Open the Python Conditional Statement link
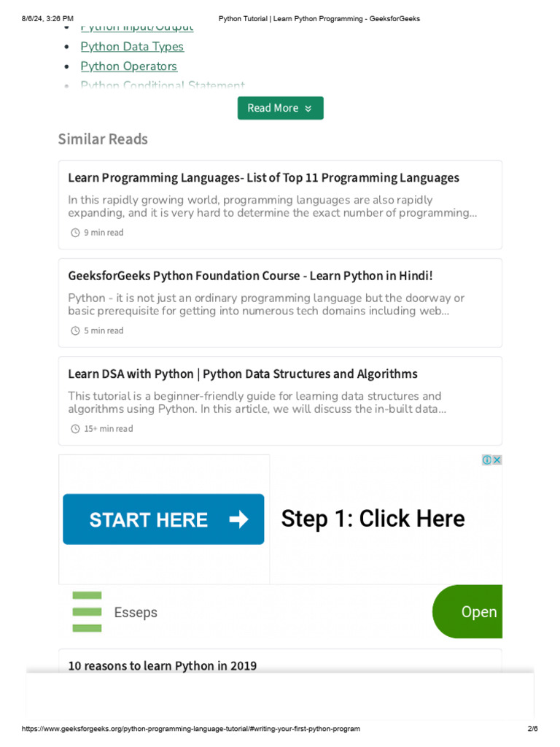560x747 pixels. 162,86
